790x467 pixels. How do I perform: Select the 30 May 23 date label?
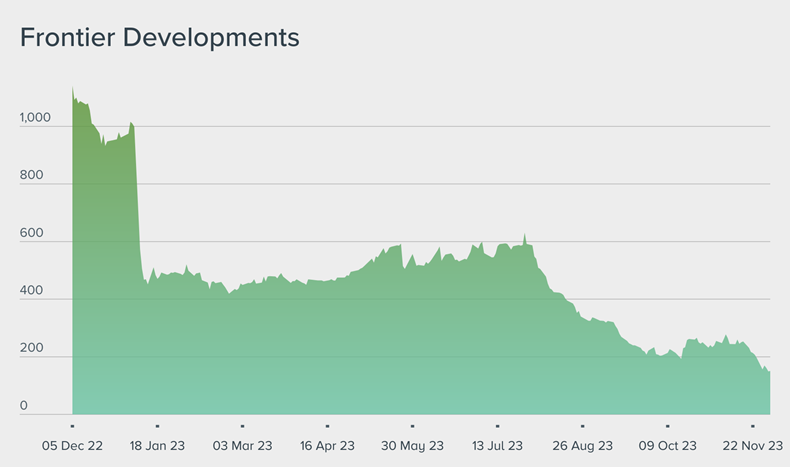(412, 446)
